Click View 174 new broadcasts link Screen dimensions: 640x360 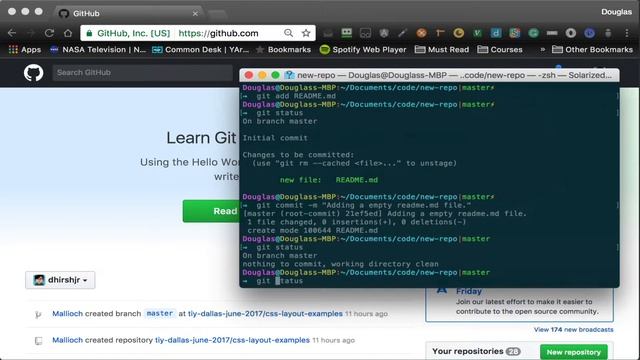[573, 329]
